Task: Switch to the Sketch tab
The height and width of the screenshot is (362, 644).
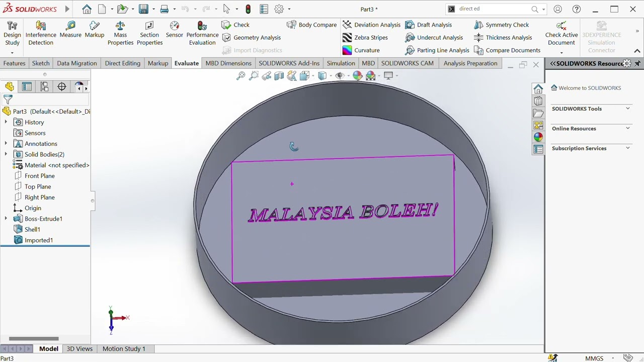Action: (x=41, y=63)
